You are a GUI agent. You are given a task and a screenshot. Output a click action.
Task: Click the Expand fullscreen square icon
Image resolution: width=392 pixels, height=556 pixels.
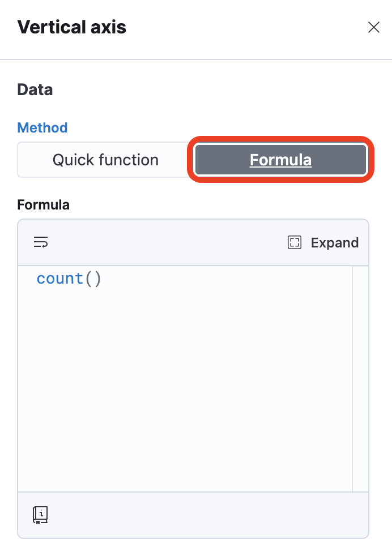pos(295,242)
